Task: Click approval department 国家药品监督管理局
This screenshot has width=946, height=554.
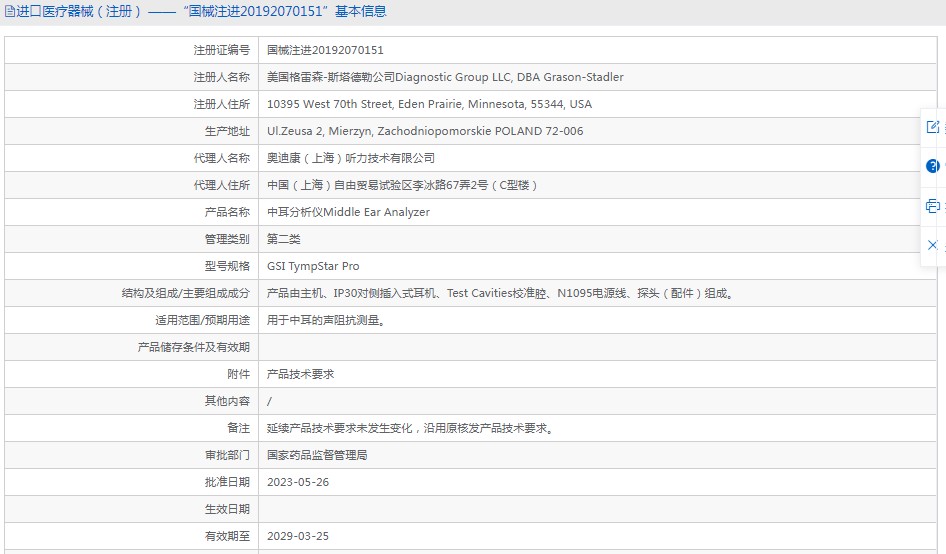Action: 317,455
